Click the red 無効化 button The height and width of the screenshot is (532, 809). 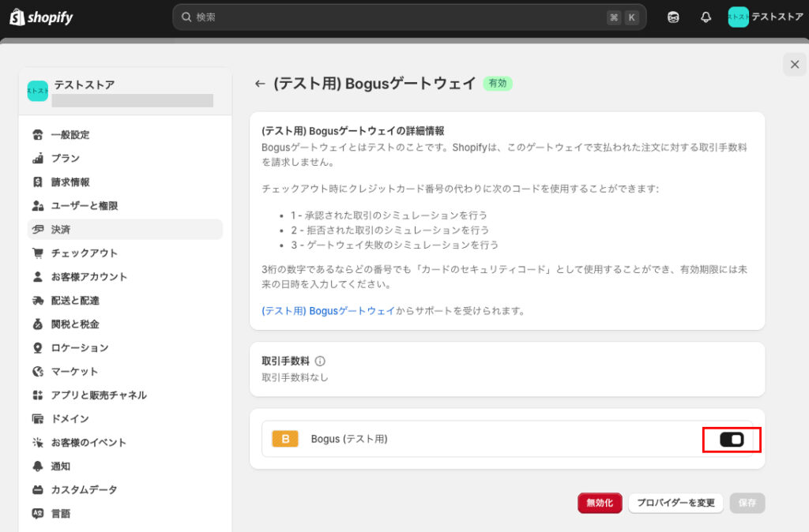coord(600,503)
